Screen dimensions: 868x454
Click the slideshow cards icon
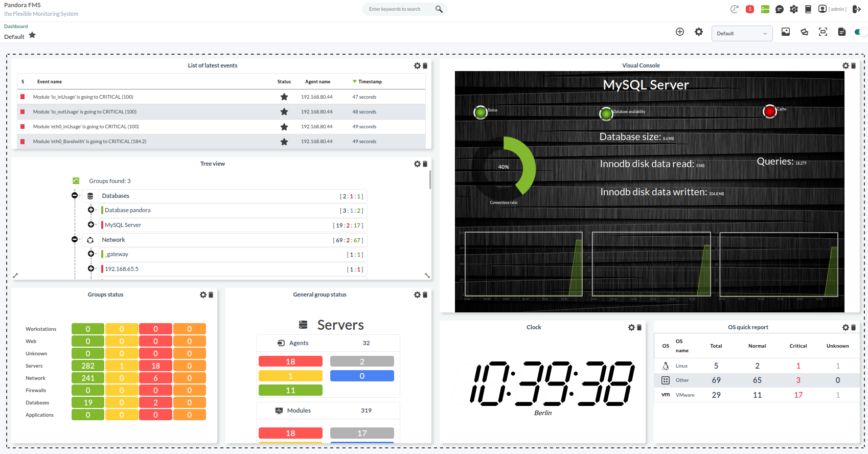pyautogui.click(x=804, y=32)
